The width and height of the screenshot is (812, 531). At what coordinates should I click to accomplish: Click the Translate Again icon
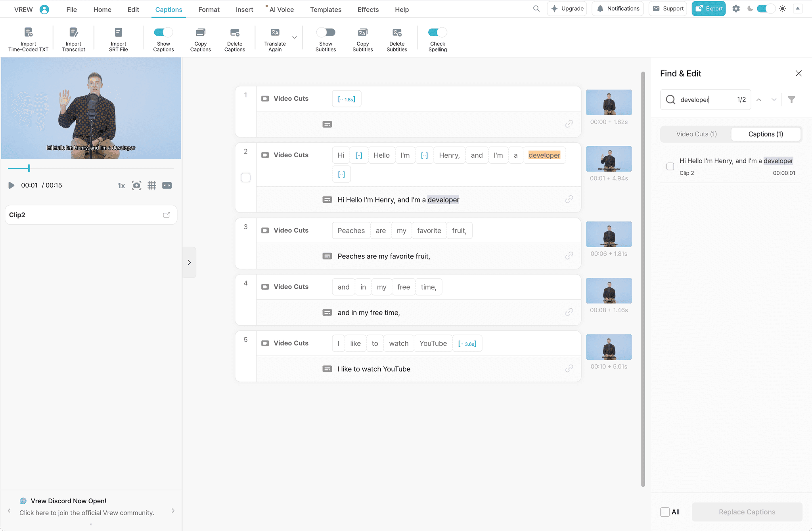275,32
